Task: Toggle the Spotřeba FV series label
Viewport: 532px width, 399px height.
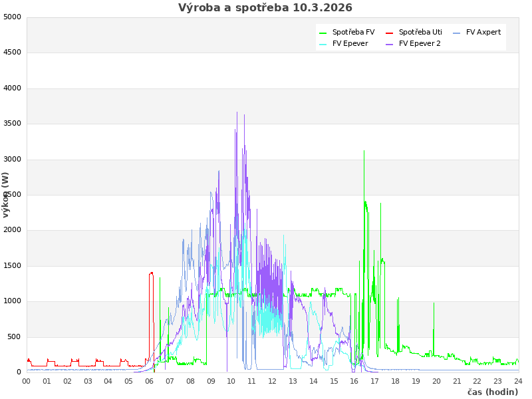Action: [353, 33]
